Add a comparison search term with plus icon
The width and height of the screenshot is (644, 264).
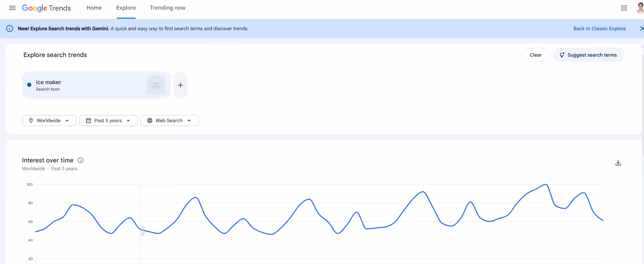180,85
